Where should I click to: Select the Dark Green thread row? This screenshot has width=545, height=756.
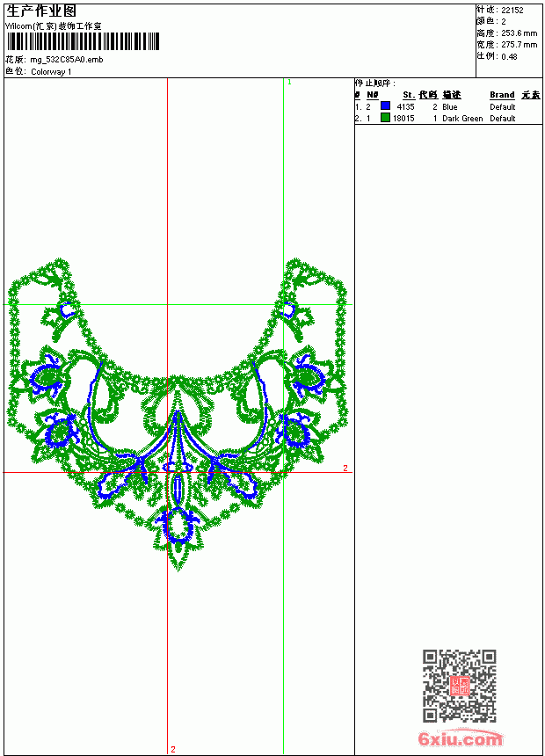click(x=448, y=118)
